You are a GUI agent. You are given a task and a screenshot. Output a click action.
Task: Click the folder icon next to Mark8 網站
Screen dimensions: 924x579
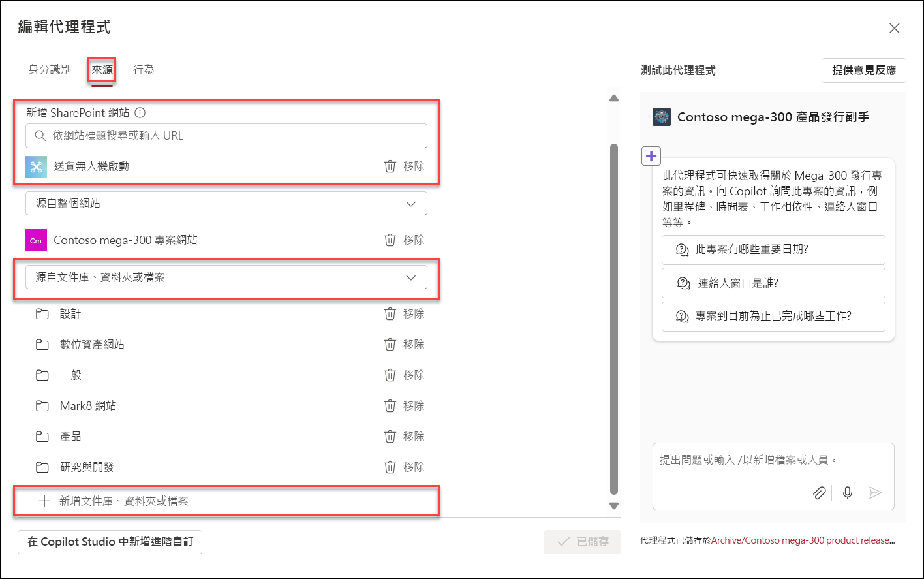tap(42, 406)
